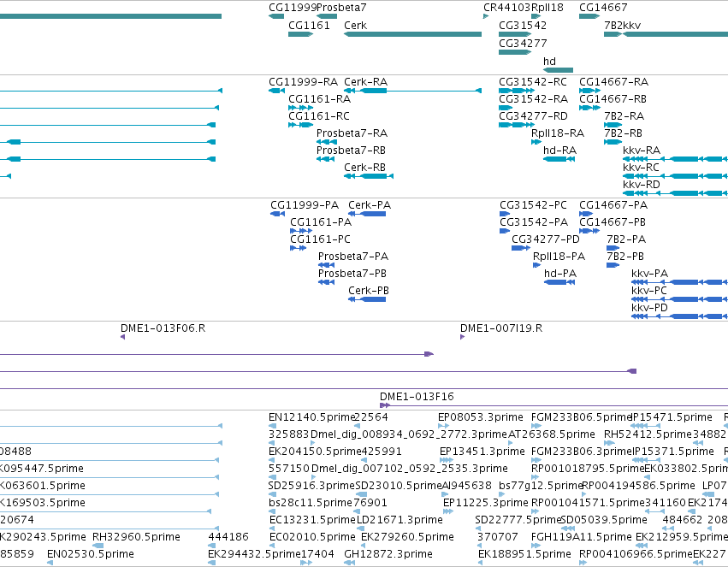Select the Prosbeta7 gene feature
Viewport: 728px width, 567px height.
[x=327, y=16]
